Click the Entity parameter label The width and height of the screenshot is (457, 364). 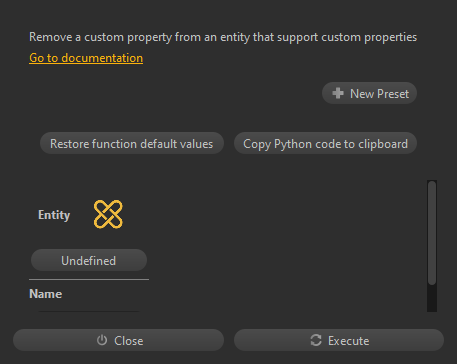54,215
